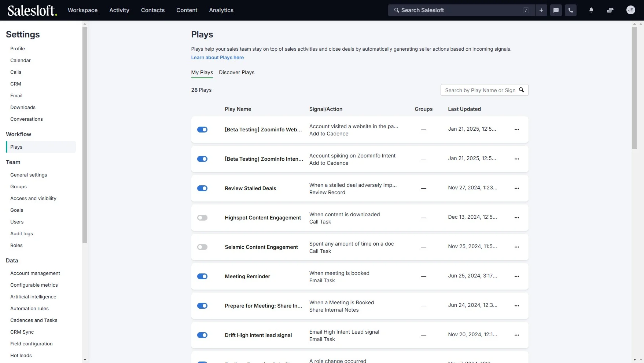This screenshot has height=363, width=644.
Task: Click the Play Name column header
Action: [238, 109]
